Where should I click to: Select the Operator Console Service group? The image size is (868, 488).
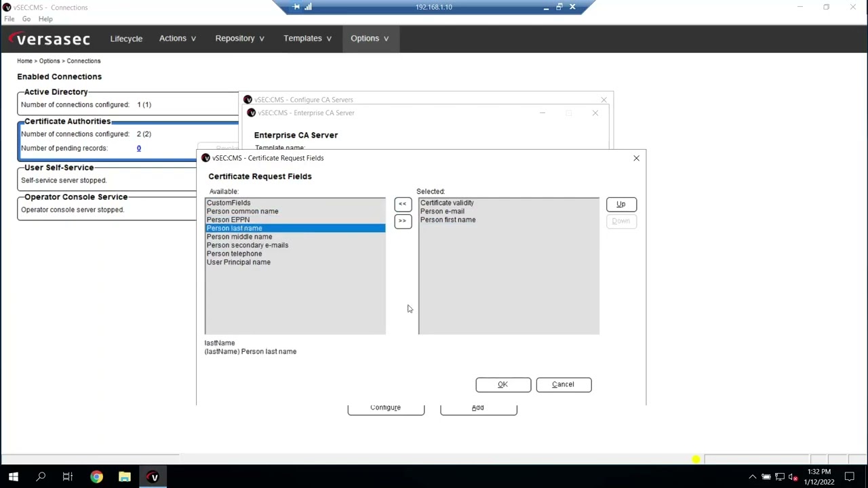coord(107,207)
